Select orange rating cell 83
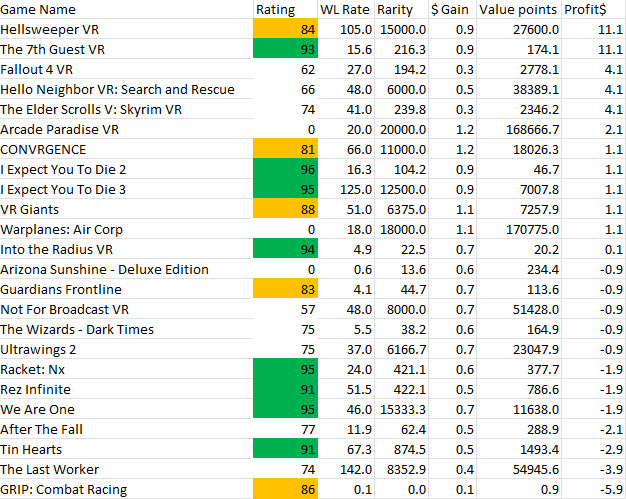 click(285, 289)
